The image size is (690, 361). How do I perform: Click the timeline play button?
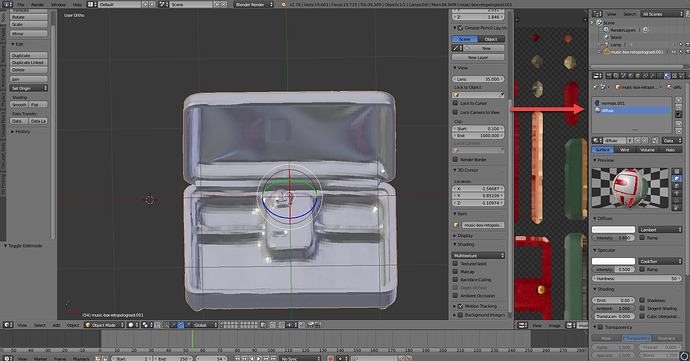(x=258, y=358)
